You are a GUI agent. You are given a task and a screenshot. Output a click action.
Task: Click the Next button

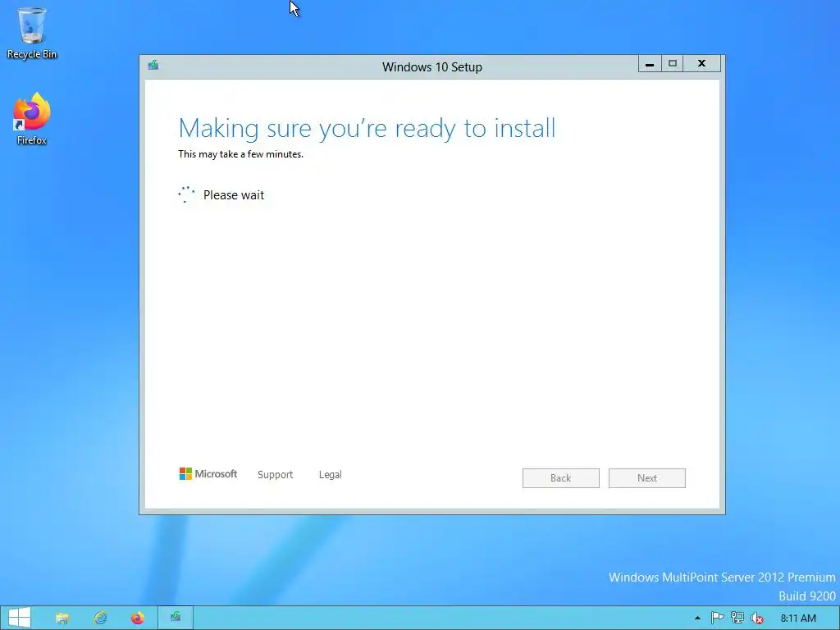(x=647, y=478)
